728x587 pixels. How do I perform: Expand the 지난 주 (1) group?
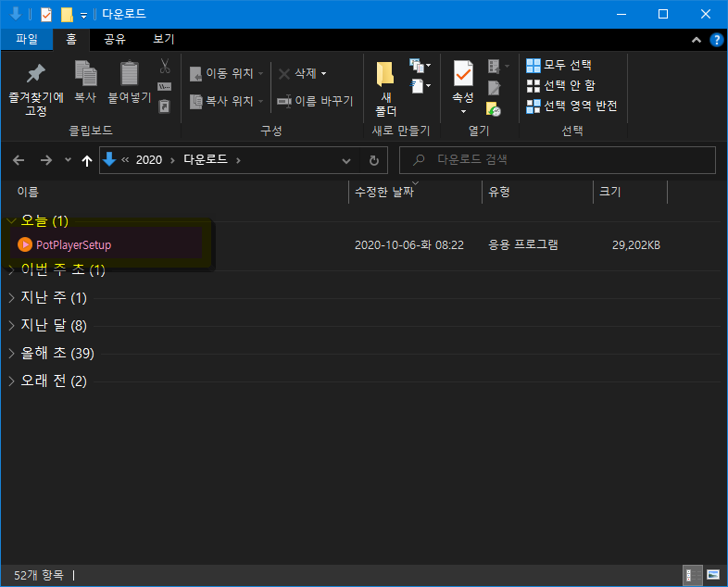(x=12, y=298)
